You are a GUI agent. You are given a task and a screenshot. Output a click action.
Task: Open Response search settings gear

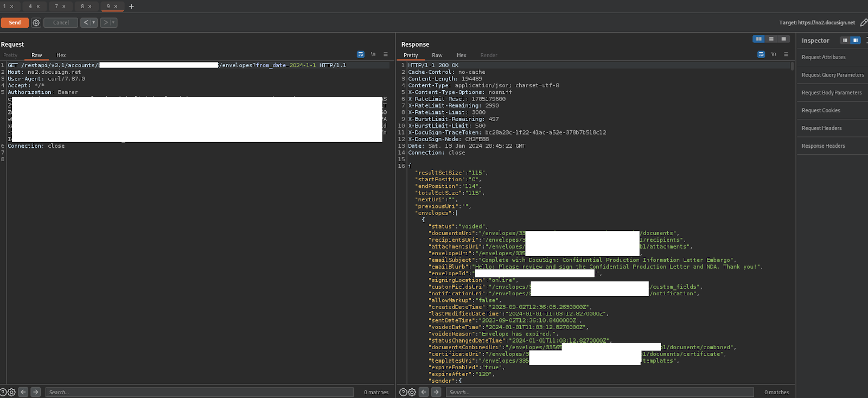pyautogui.click(x=412, y=392)
